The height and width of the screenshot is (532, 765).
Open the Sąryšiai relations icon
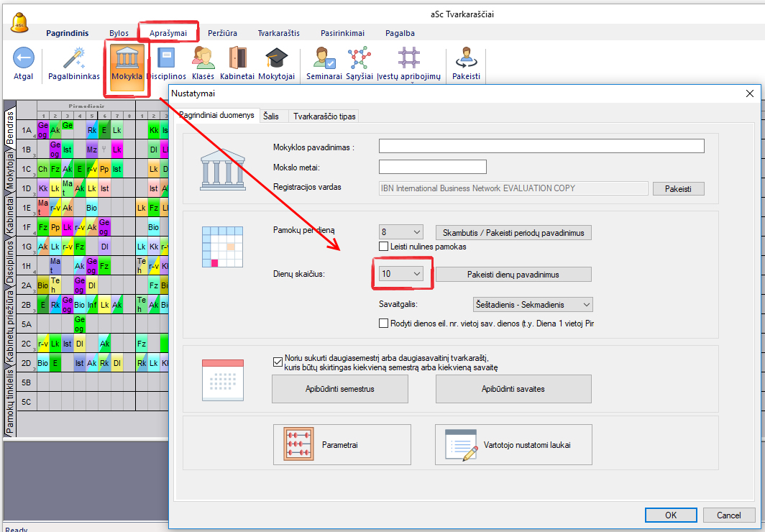359,59
